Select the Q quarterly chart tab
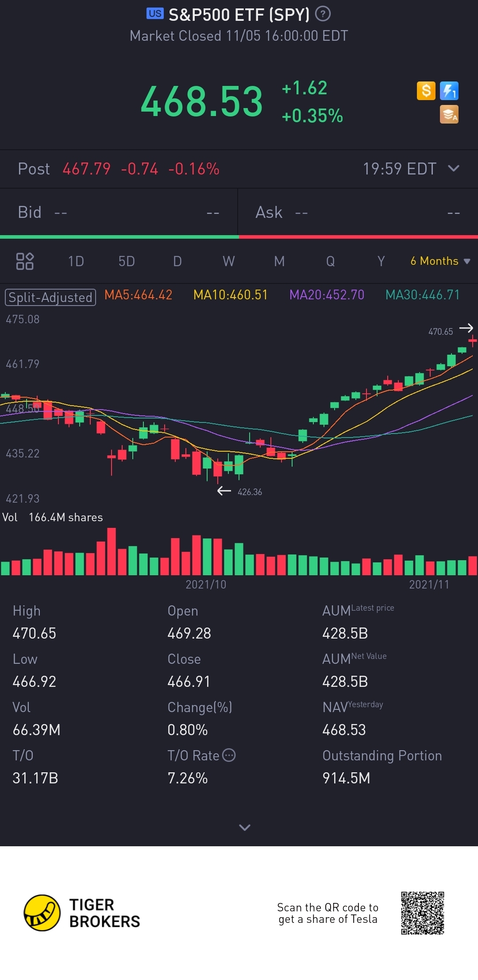This screenshot has width=478, height=980. [331, 261]
